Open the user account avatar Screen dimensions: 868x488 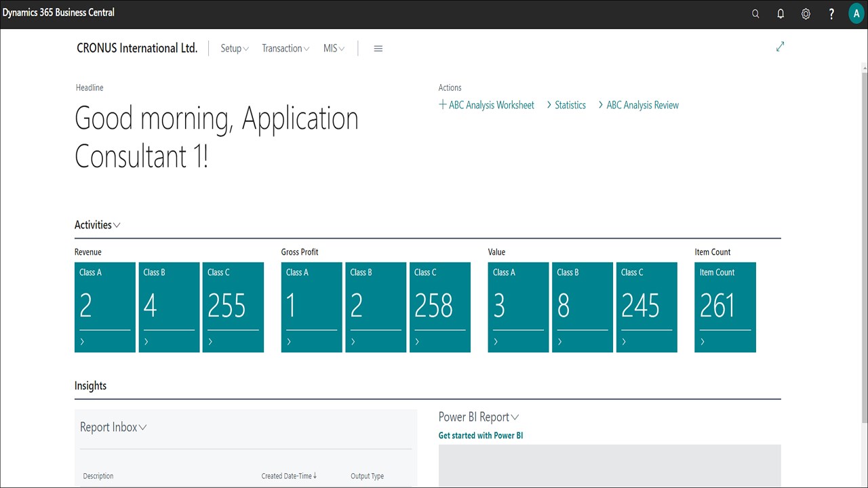(x=856, y=14)
